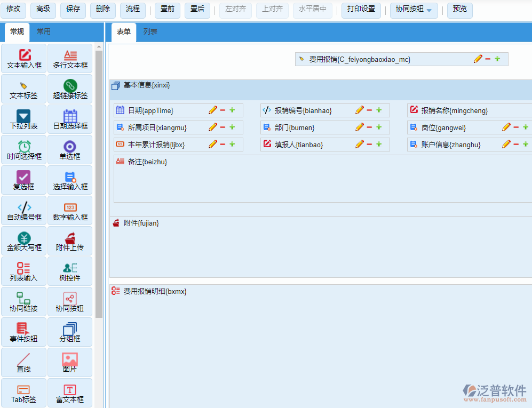Open 打印设置 print settings
This screenshot has height=408, width=532.
[361, 10]
